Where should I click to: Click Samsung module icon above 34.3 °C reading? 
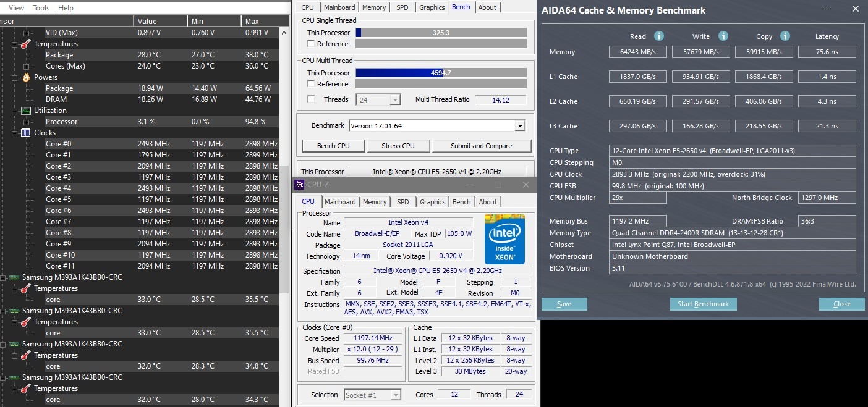(15, 377)
